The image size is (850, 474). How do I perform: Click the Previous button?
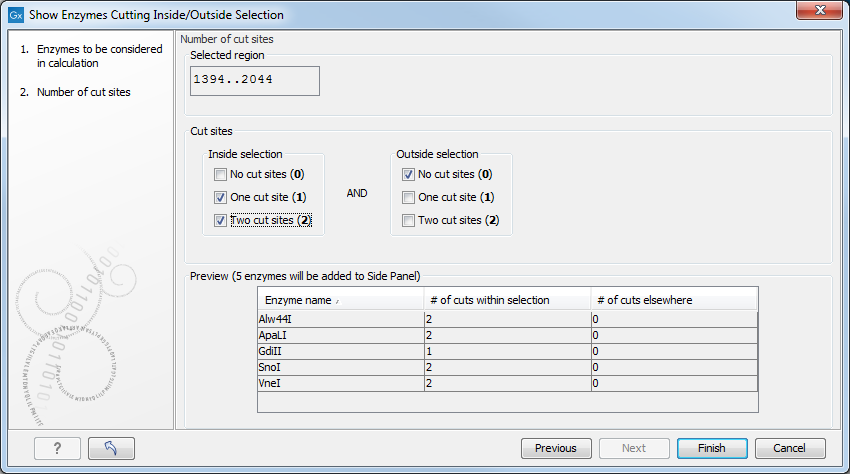click(556, 448)
